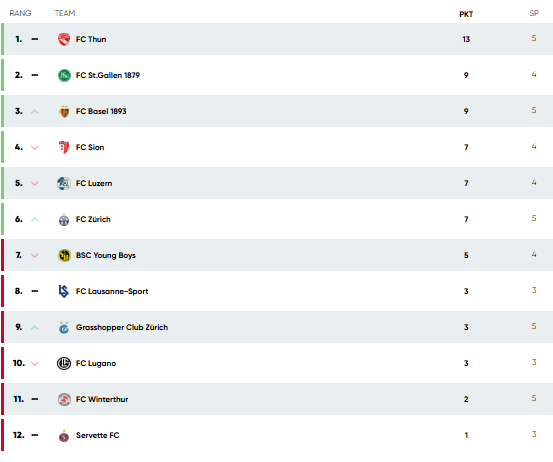Screen dimensions: 553x462
Task: Click the FC Zürich crest icon
Action: (64, 219)
